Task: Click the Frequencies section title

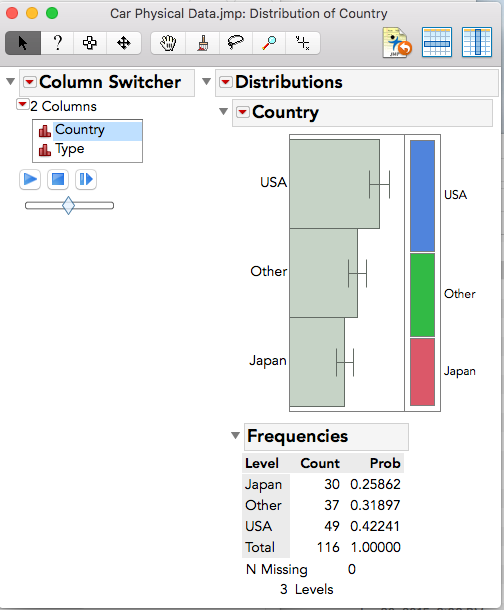Action: 298,436
